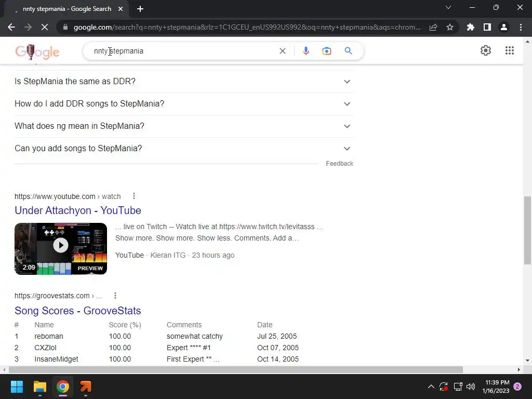Screen dimensions: 532x399
Task: Close the 'nnty stepmania' tab
Action: coord(121,9)
